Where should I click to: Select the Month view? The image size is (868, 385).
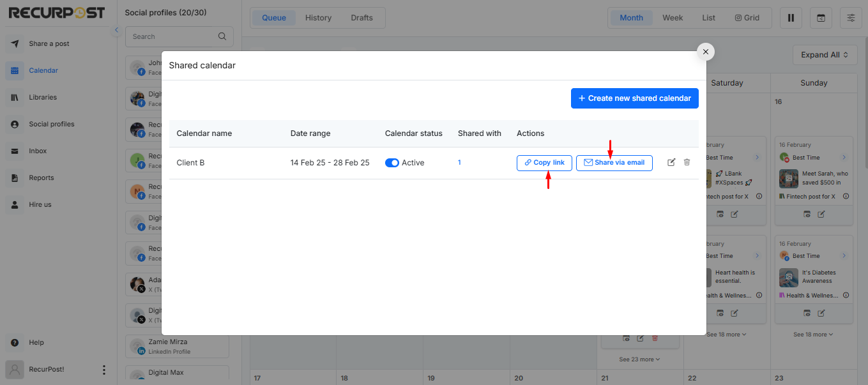pos(631,18)
